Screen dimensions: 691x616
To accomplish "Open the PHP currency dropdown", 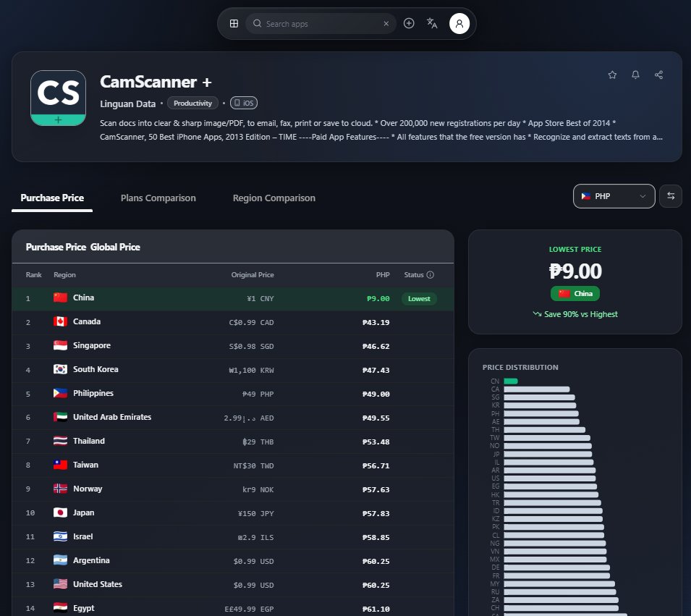I will (x=614, y=196).
